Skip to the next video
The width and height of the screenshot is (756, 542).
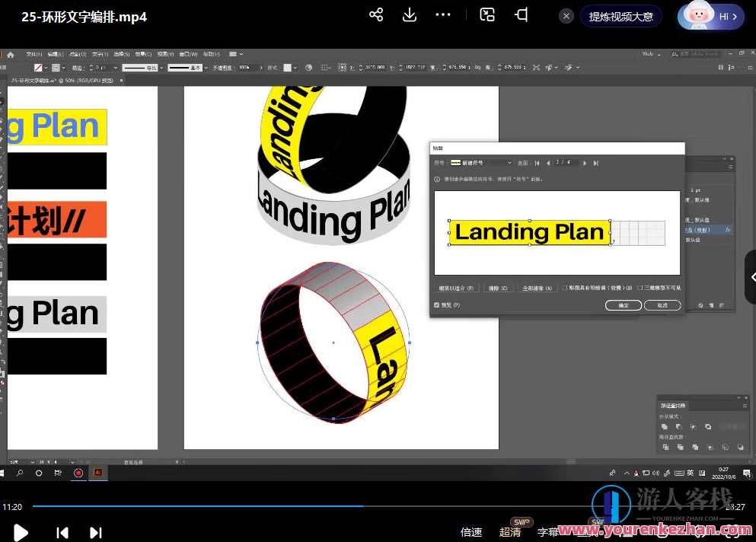point(96,532)
